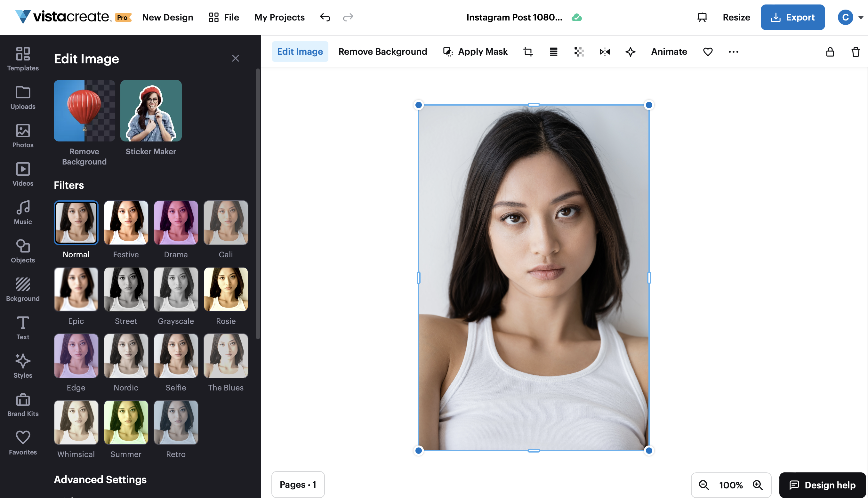Open more options via the ellipsis
Image resolution: width=868 pixels, height=498 pixels.
click(x=733, y=52)
